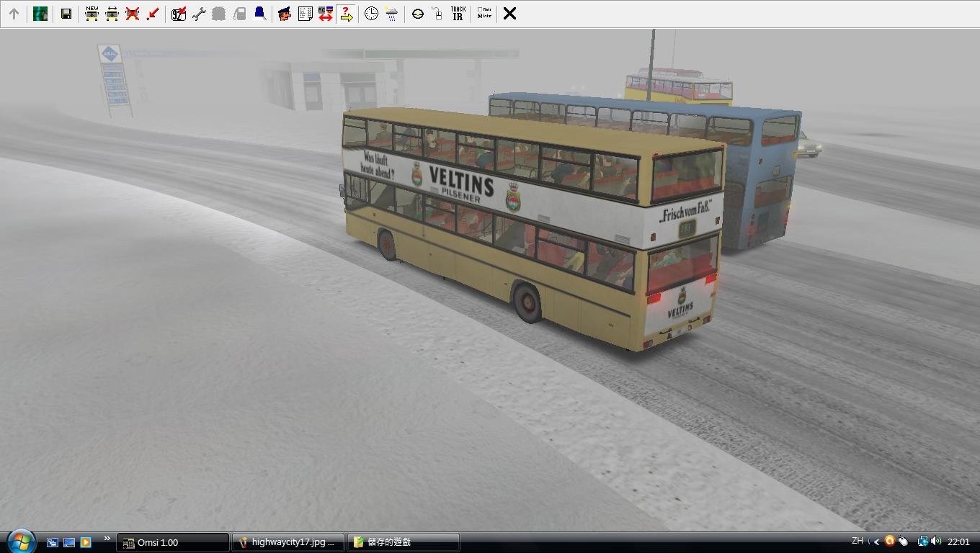Save the situation with the floppy disk icon

[x=66, y=14]
